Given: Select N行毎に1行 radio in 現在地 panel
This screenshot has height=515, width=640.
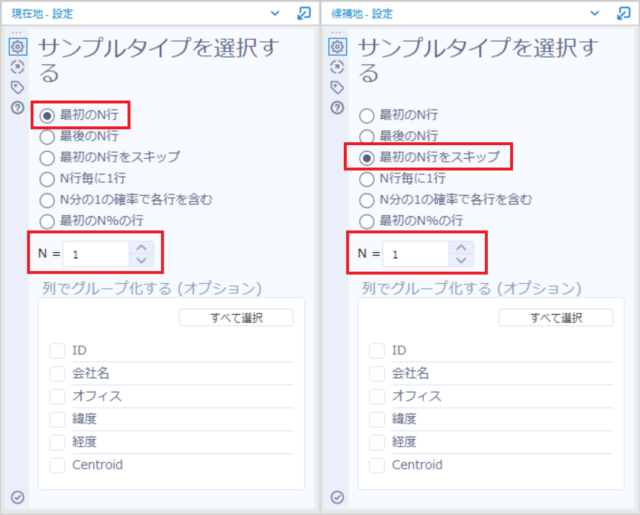Looking at the screenshot, I should pyautogui.click(x=47, y=179).
